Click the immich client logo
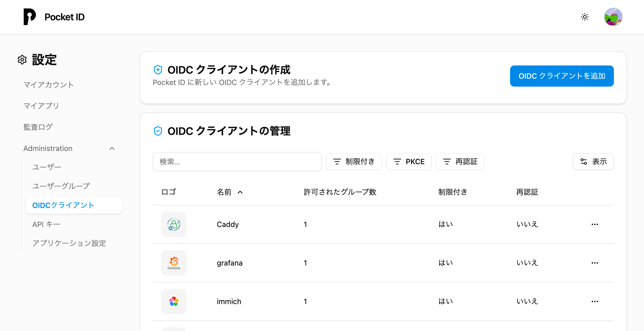 point(174,301)
